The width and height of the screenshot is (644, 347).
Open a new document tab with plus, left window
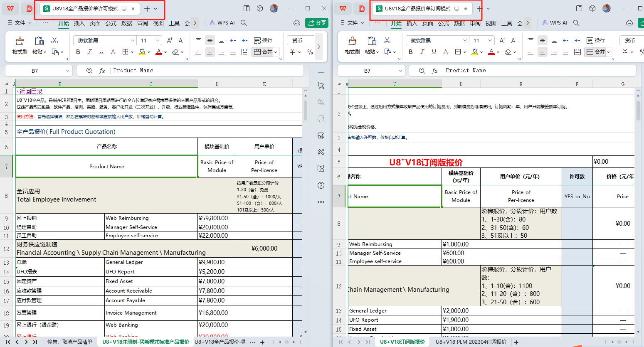[147, 9]
